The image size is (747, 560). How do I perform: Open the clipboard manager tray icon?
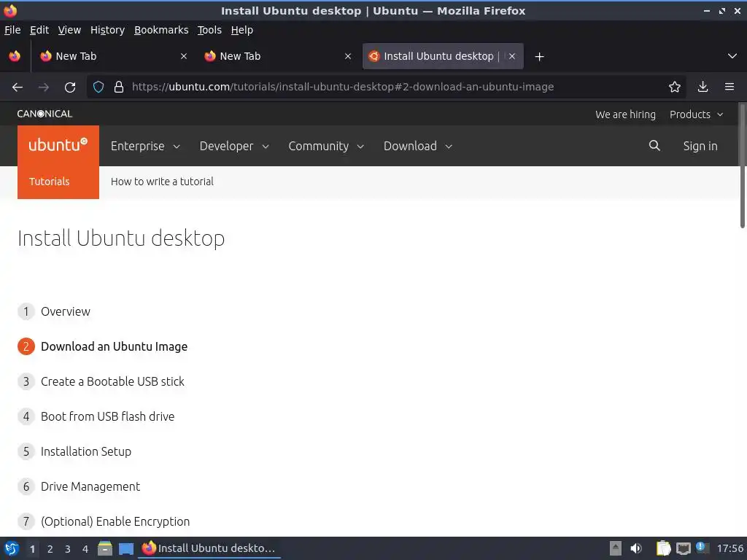(x=663, y=548)
